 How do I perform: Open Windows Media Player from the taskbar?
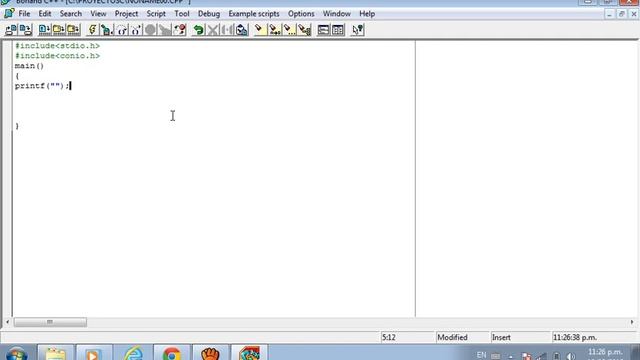tap(93, 353)
